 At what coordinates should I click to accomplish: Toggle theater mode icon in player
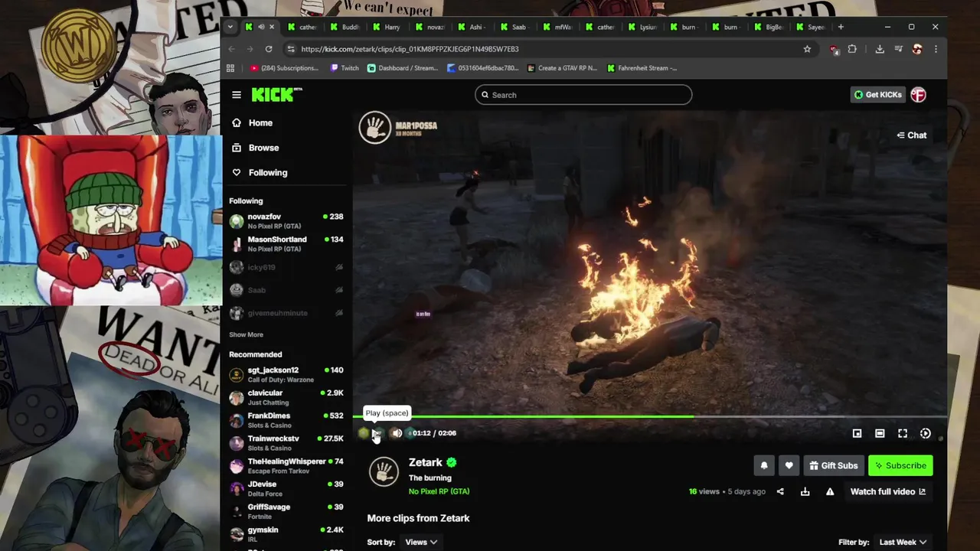880,433
